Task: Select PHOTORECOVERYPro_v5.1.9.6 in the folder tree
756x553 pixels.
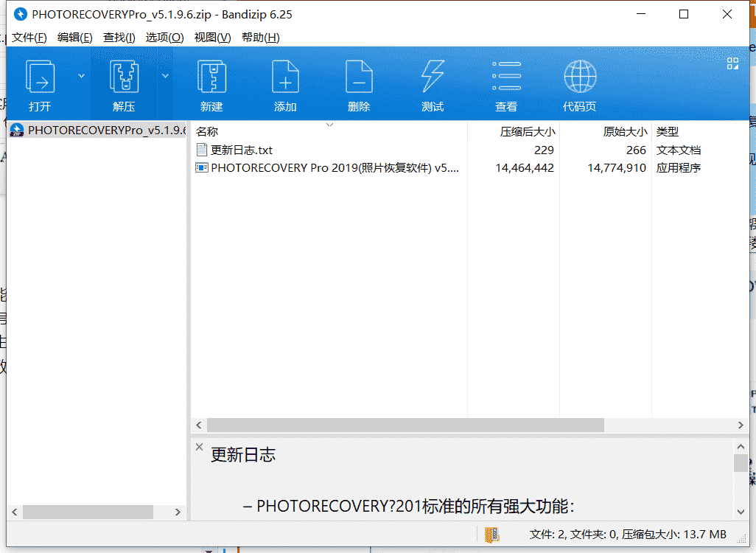Action: click(x=97, y=130)
